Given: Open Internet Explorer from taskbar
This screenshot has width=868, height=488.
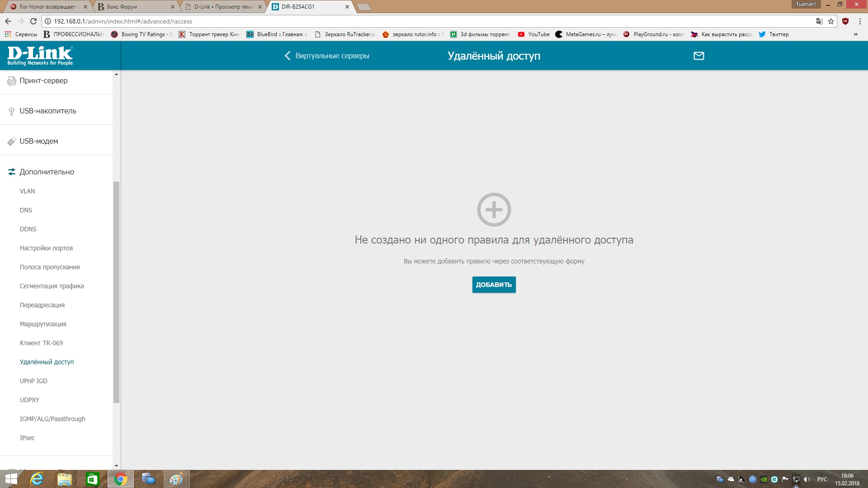Looking at the screenshot, I should 36,479.
